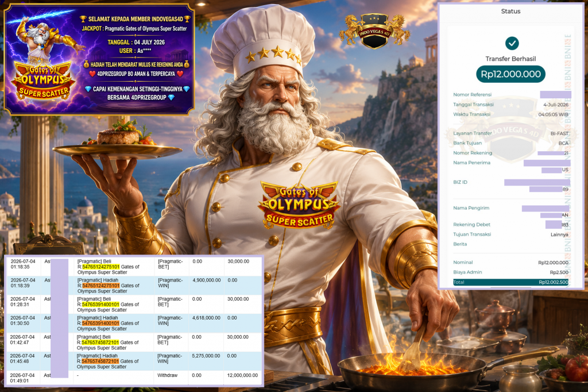Click the Tanggal Transaksi label

pos(473,105)
